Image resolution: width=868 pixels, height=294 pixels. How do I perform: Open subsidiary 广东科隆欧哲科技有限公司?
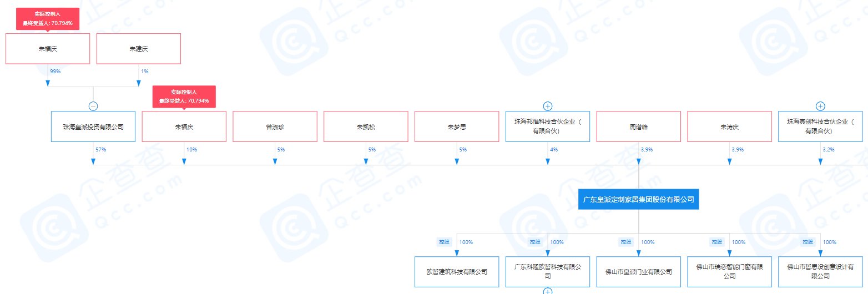[x=548, y=272]
